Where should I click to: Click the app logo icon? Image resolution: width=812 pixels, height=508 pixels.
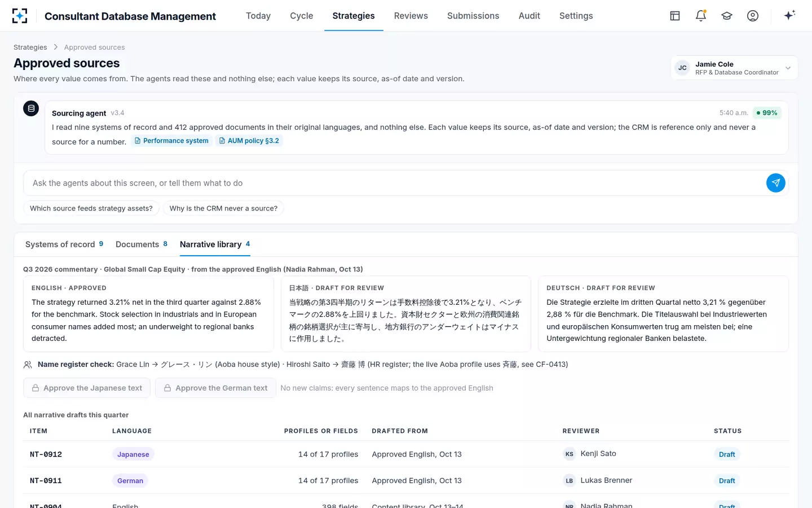click(20, 16)
